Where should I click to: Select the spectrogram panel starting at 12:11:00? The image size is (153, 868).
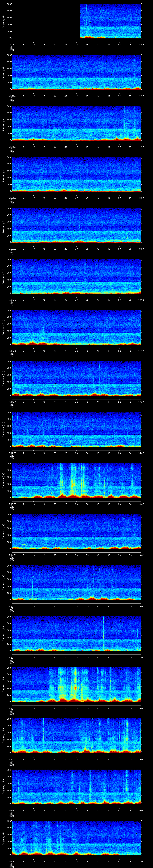[77, 378]
